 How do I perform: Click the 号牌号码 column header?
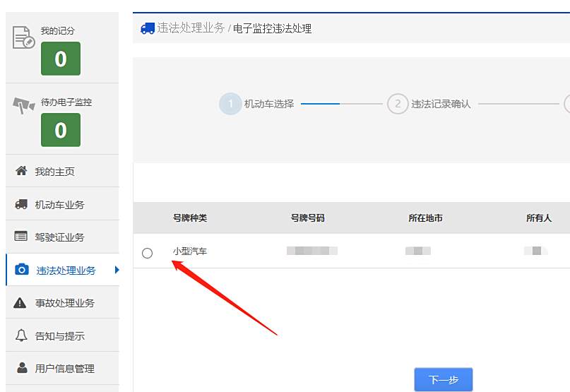[307, 218]
